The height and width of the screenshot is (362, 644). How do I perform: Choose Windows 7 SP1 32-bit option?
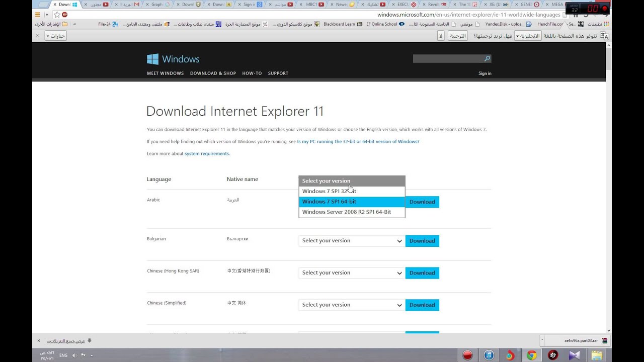352,191
